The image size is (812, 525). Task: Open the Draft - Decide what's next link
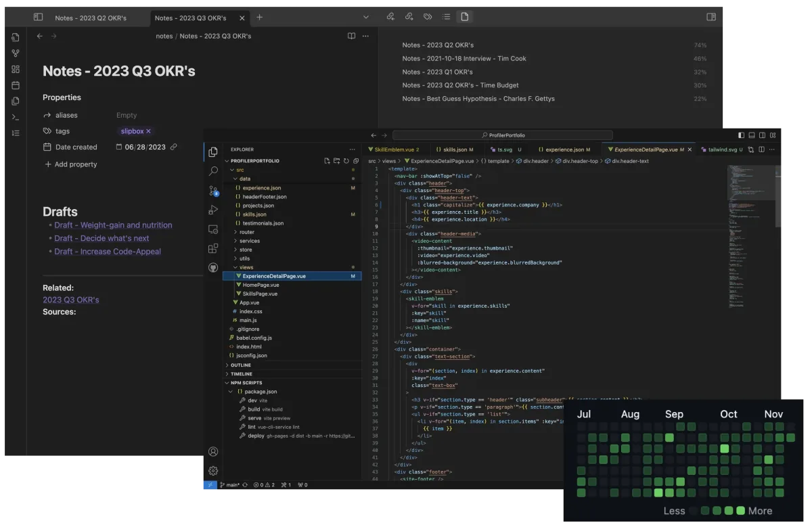[x=101, y=238]
